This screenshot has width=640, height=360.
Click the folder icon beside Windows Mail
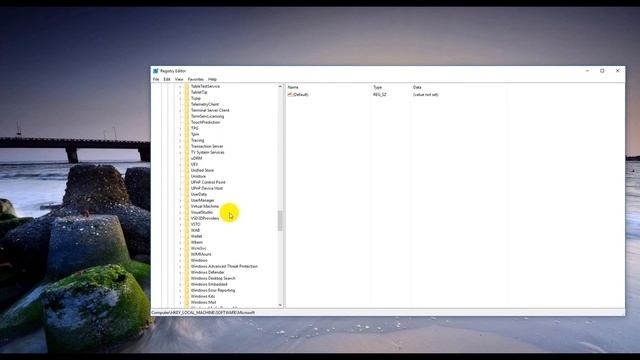click(x=187, y=302)
